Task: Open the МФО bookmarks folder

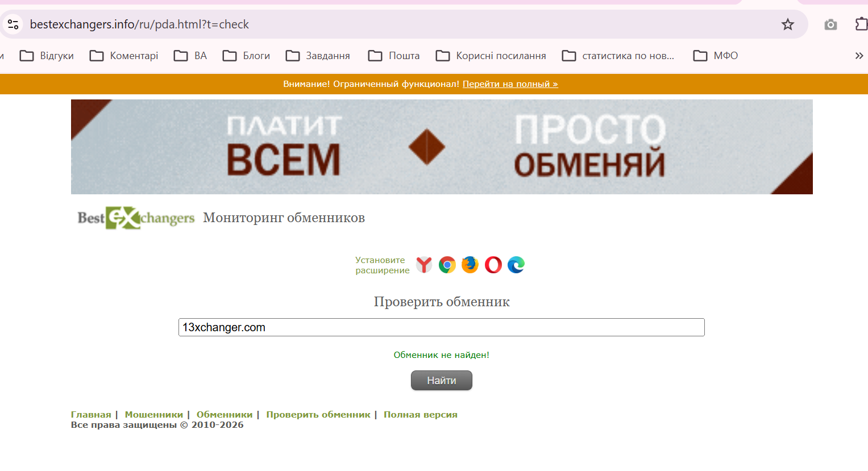Action: coord(716,56)
